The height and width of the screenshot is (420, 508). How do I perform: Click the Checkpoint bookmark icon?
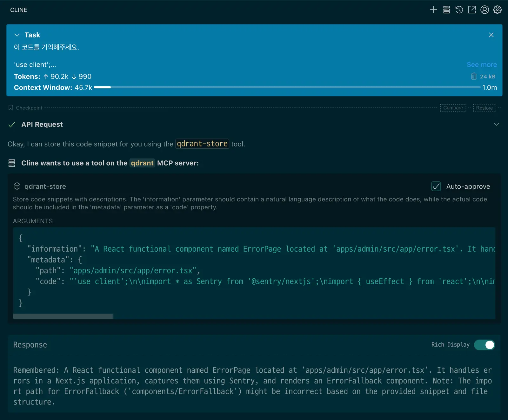[x=11, y=108]
